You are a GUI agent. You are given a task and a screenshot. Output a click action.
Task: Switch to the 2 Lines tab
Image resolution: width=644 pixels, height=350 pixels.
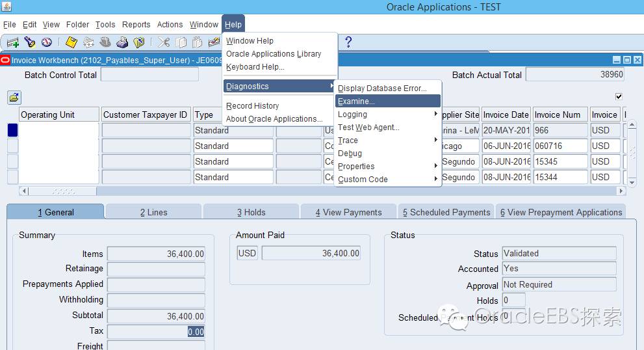click(153, 212)
